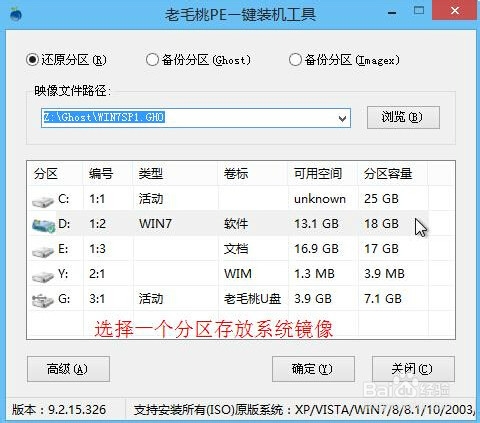Expand the image file path dropdown arrow
This screenshot has height=423, width=480.
point(342,118)
